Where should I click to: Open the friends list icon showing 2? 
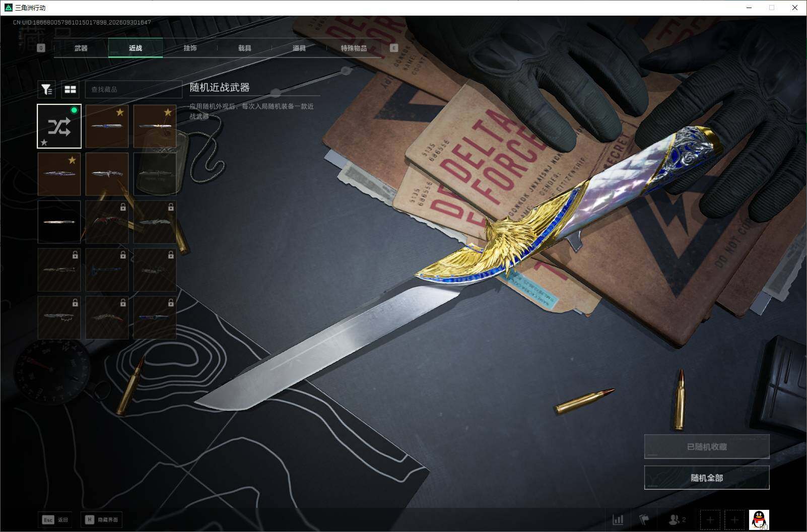pos(677,519)
